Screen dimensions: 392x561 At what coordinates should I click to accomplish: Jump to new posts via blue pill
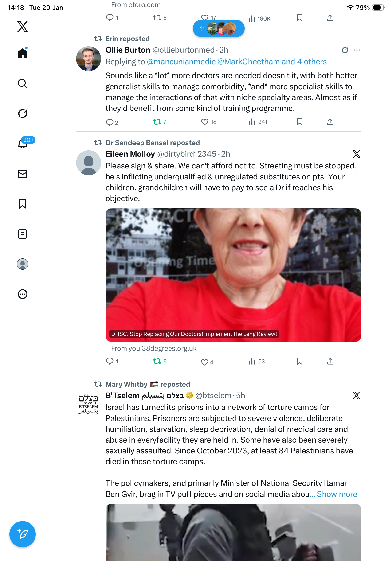(x=219, y=29)
